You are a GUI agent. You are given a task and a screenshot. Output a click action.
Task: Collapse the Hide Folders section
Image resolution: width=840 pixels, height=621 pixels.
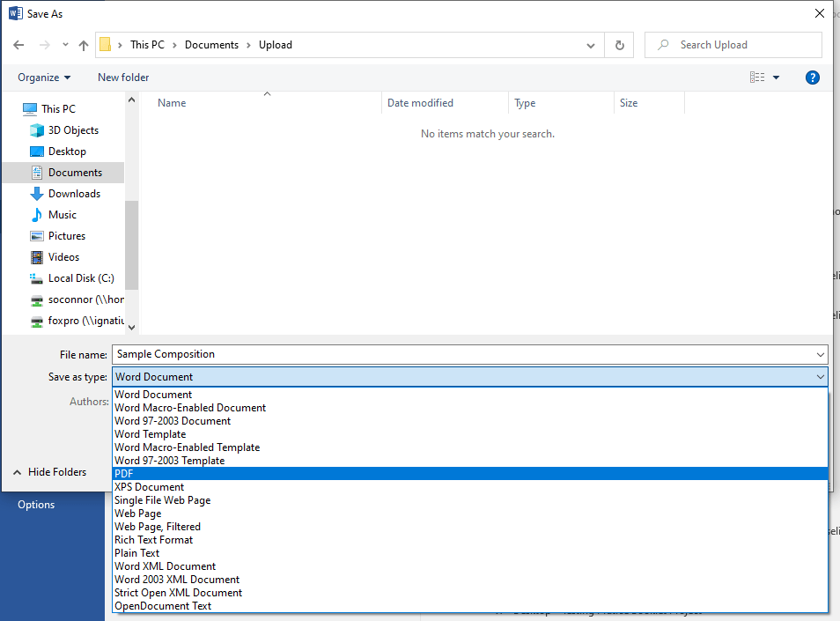(51, 471)
